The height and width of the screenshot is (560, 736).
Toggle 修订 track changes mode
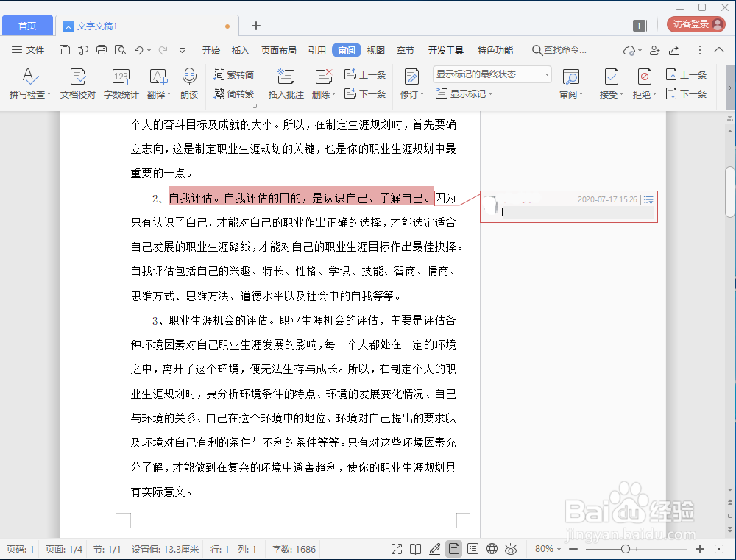[x=409, y=82]
